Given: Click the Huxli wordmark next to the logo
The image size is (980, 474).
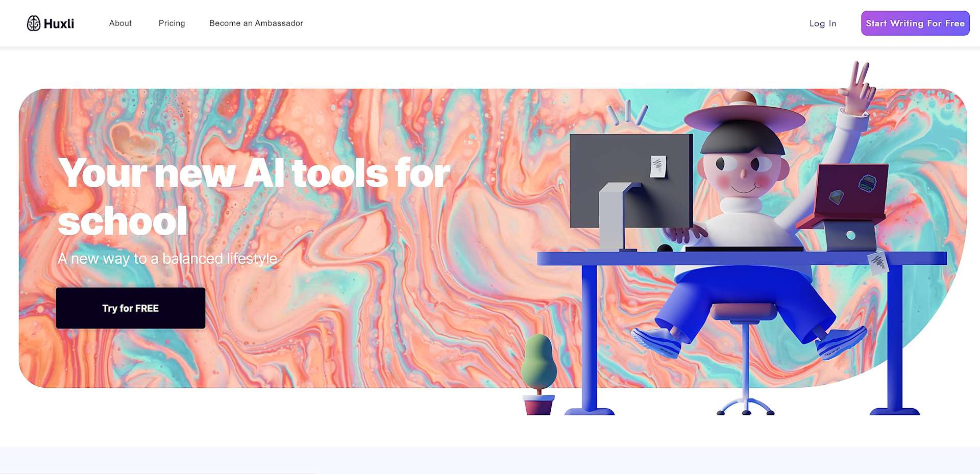Looking at the screenshot, I should coord(59,23).
